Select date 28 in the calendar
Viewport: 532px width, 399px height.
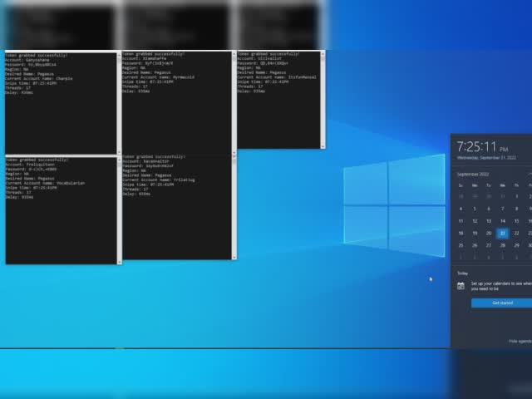click(x=502, y=245)
